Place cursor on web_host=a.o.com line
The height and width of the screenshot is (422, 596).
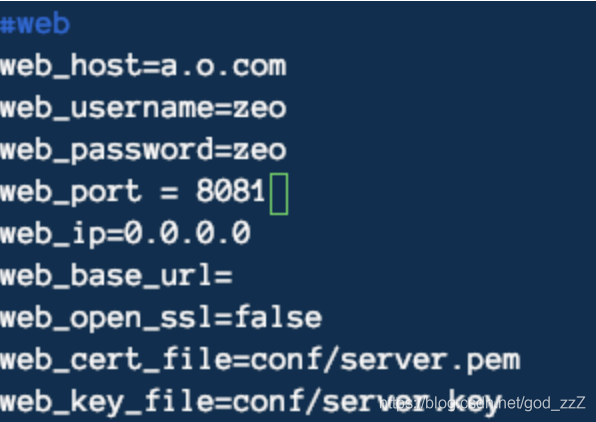(x=143, y=66)
